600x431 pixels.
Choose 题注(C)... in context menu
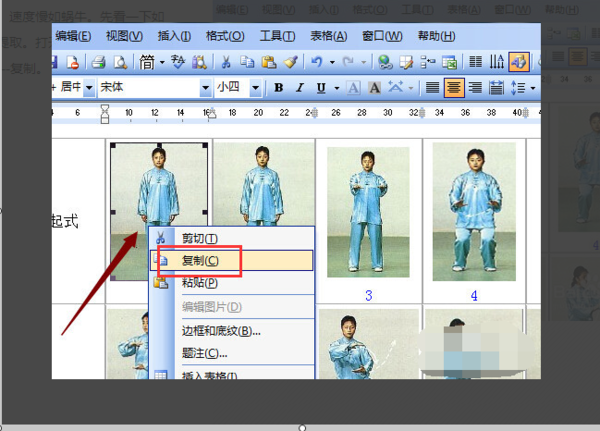pyautogui.click(x=232, y=353)
